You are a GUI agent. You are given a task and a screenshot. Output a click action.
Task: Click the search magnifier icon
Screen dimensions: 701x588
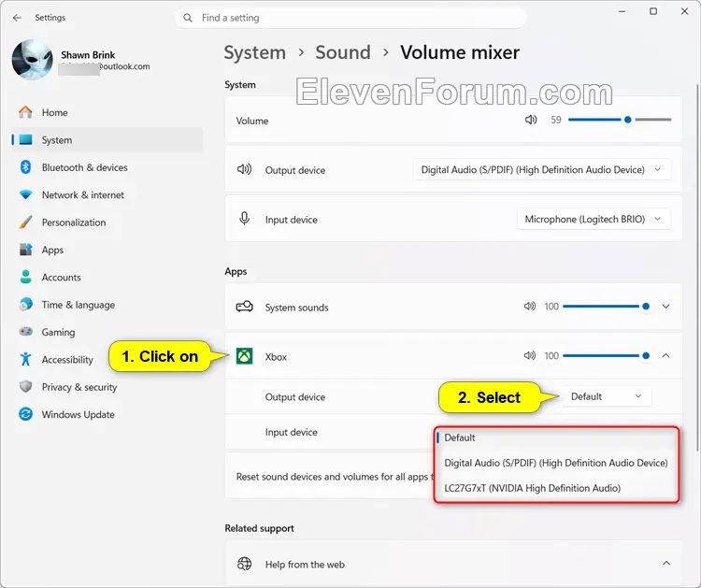coord(188,18)
